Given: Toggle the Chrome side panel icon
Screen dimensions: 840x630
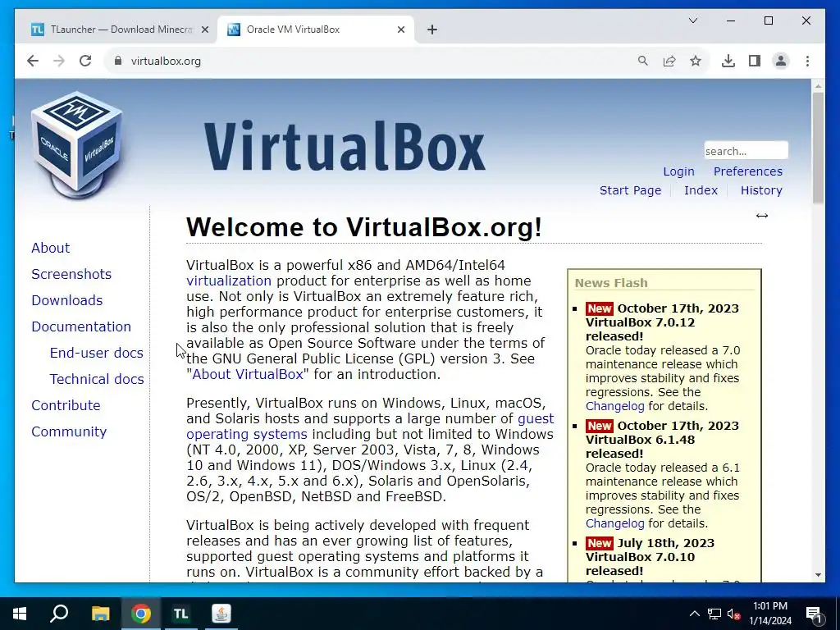Looking at the screenshot, I should pyautogui.click(x=755, y=61).
